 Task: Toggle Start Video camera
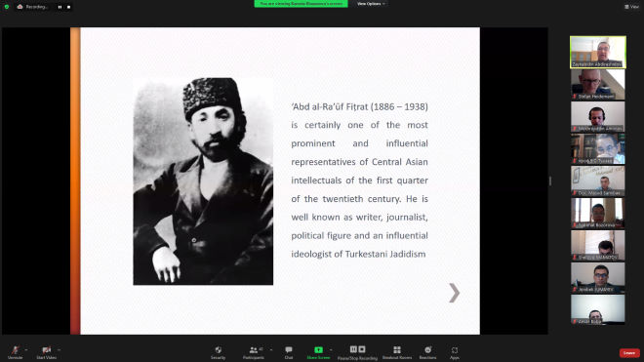click(x=47, y=349)
